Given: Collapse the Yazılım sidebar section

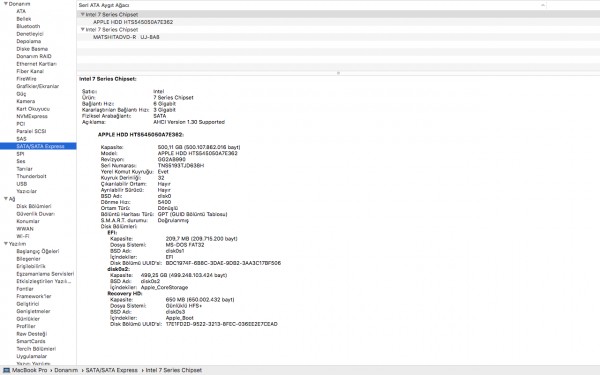Looking at the screenshot, I should pos(5,244).
